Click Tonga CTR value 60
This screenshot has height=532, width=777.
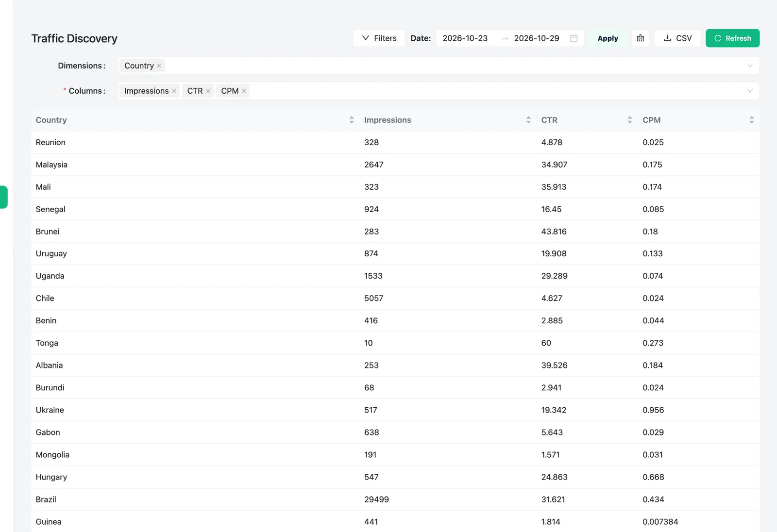tap(546, 343)
